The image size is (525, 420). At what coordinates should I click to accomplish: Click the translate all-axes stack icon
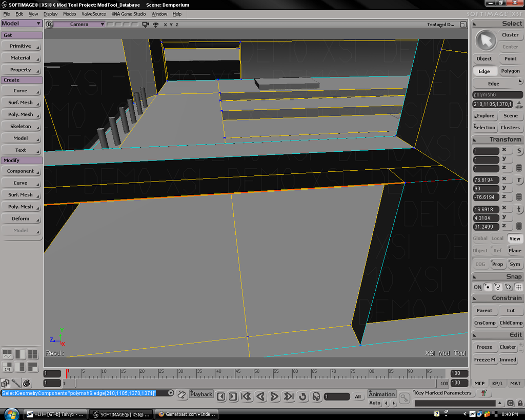click(x=519, y=226)
